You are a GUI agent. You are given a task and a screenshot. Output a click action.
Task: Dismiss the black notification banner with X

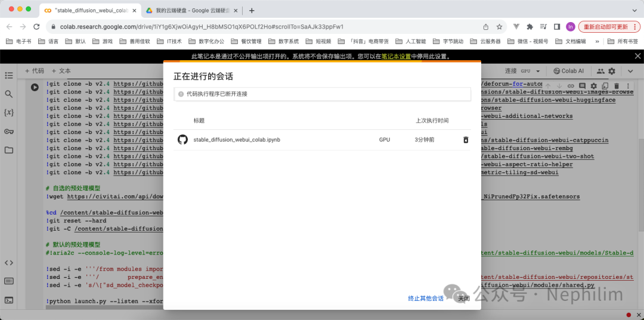(x=637, y=56)
